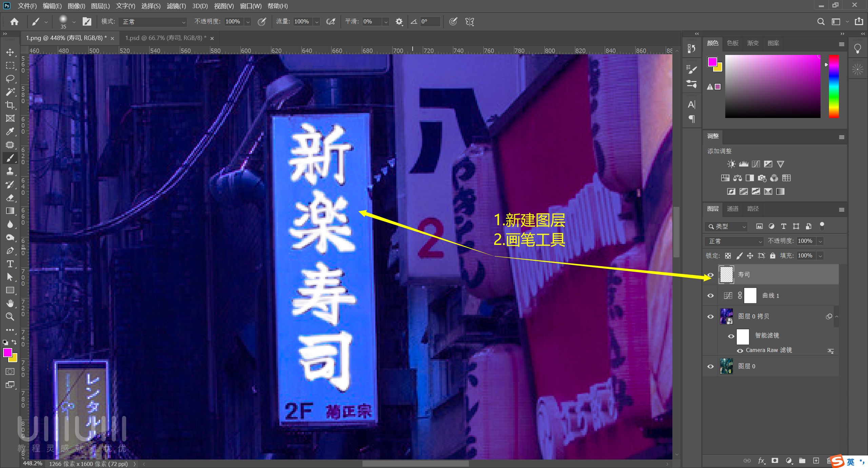The image size is (868, 468).
Task: Select the 寿司 layer thumbnail
Action: pyautogui.click(x=726, y=275)
